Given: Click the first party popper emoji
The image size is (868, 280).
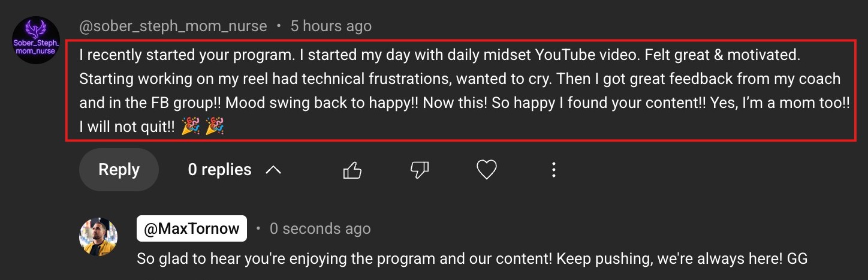Looking at the screenshot, I should coord(190,127).
